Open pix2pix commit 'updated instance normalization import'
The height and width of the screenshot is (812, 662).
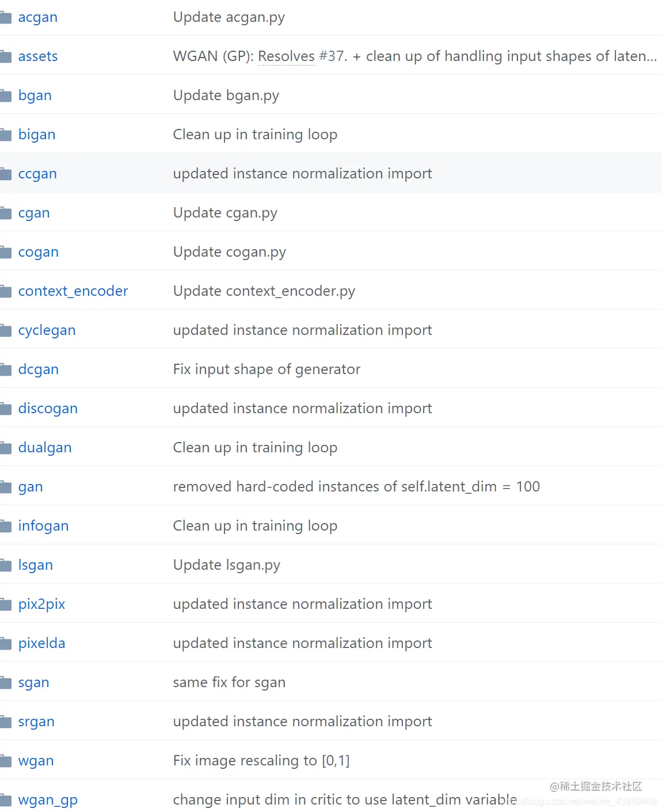tap(302, 605)
